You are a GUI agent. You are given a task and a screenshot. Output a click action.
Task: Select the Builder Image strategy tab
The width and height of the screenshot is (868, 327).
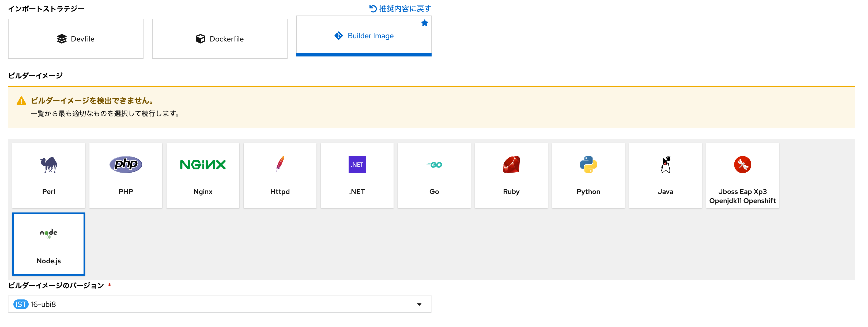tap(364, 36)
